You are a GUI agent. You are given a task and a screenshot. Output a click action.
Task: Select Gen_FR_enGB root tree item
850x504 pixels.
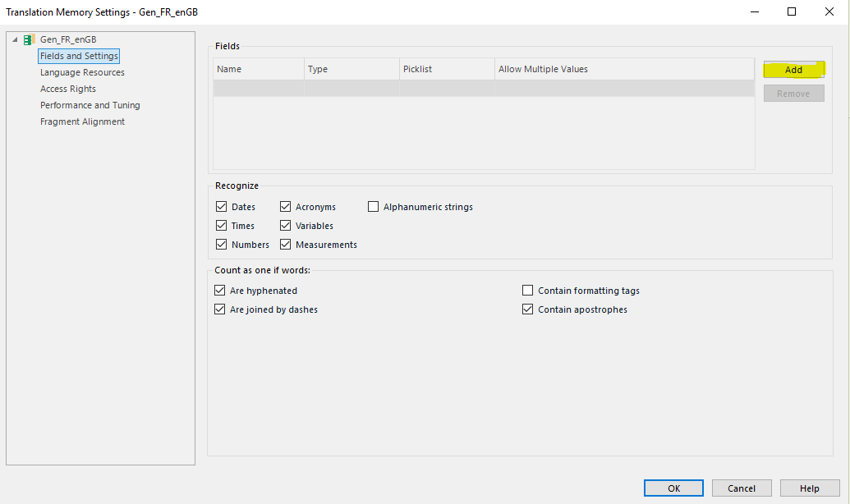(x=68, y=39)
